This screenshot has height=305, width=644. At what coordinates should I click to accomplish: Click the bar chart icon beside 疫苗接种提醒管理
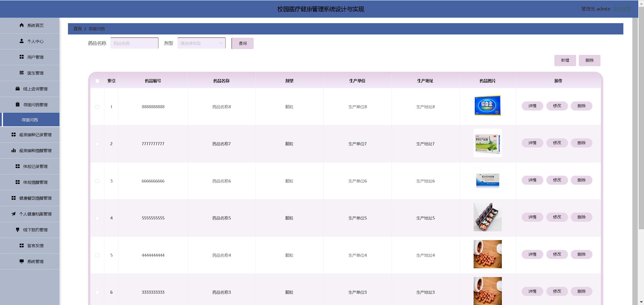pyautogui.click(x=14, y=150)
